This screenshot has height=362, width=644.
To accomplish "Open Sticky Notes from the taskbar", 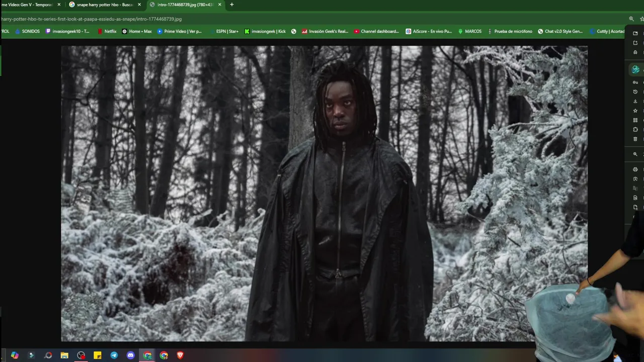I will (98, 355).
